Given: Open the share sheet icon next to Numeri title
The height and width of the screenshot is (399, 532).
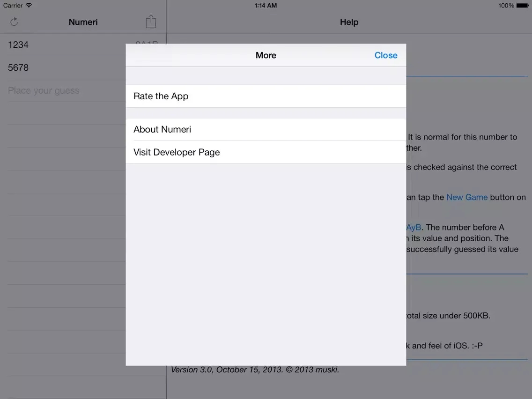Looking at the screenshot, I should [150, 21].
